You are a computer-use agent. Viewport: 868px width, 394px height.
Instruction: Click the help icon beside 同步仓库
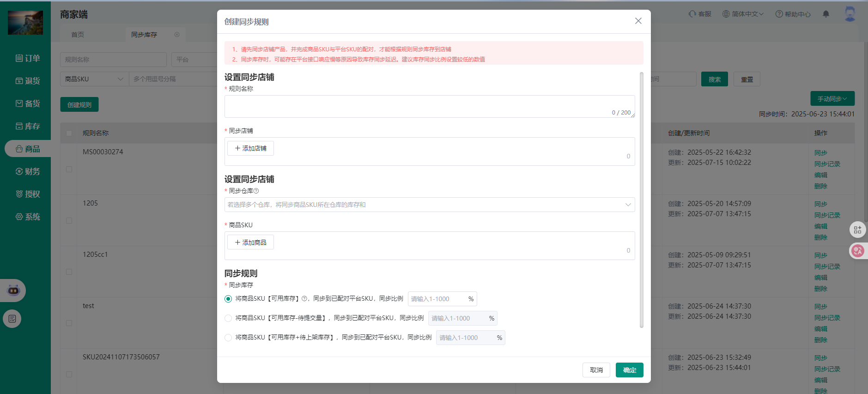[256, 191]
